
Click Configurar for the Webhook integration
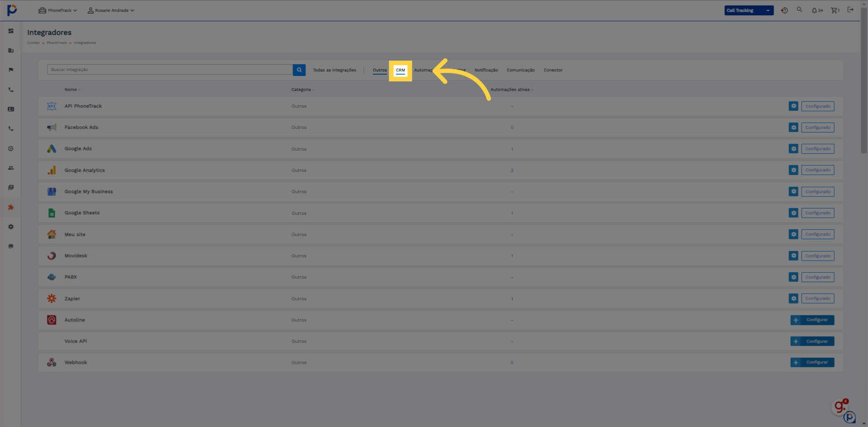(812, 362)
